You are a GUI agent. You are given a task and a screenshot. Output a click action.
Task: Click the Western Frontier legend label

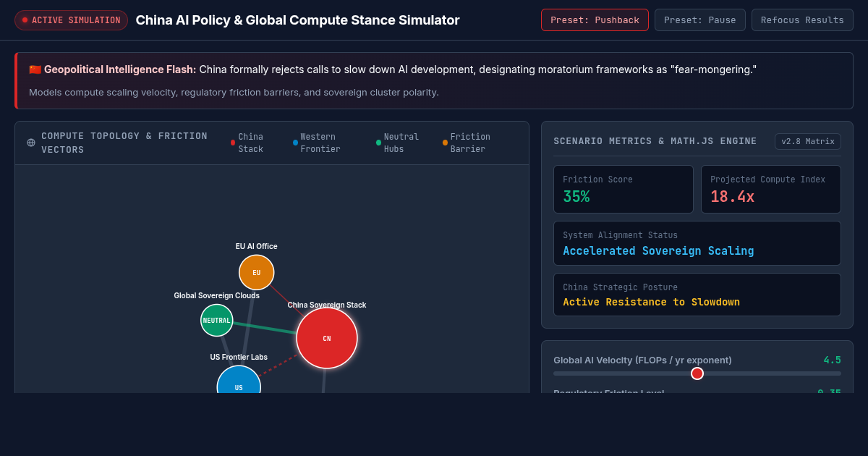(320, 143)
